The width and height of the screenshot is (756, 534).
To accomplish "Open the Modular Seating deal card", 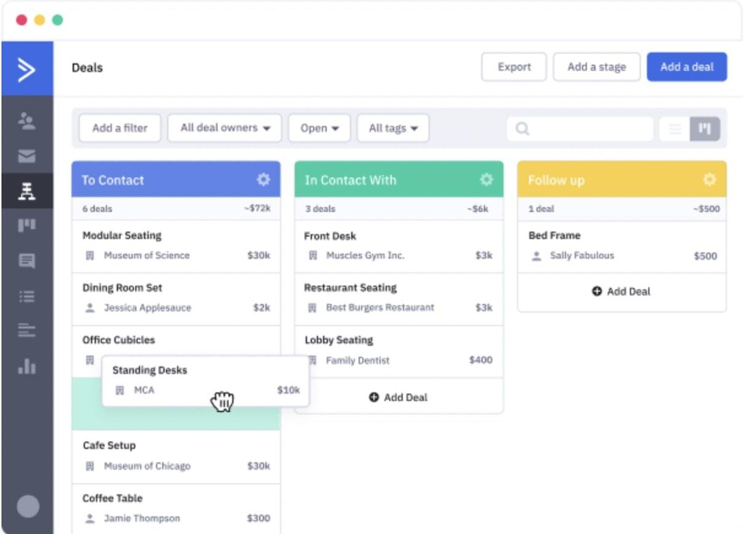I will tap(176, 246).
